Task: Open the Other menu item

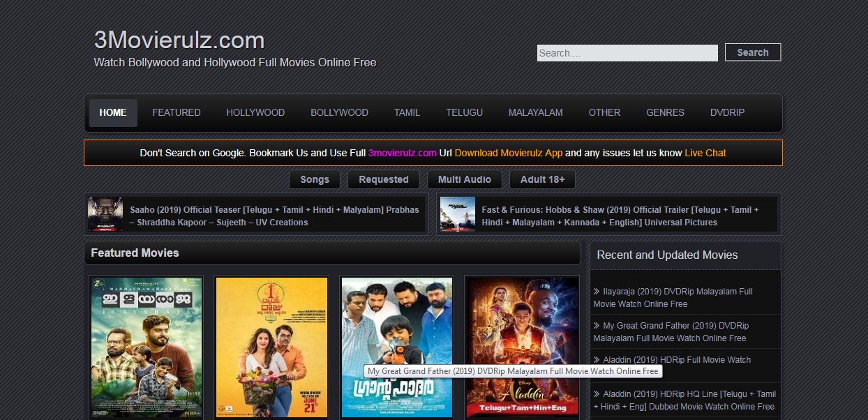Action: click(x=604, y=112)
